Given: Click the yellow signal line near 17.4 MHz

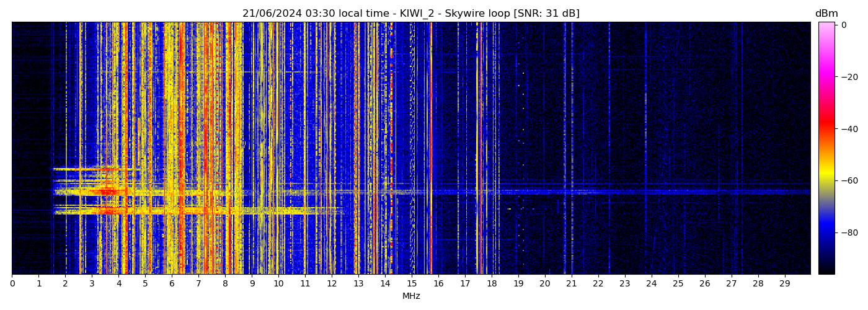Looking at the screenshot, I should tap(477, 124).
